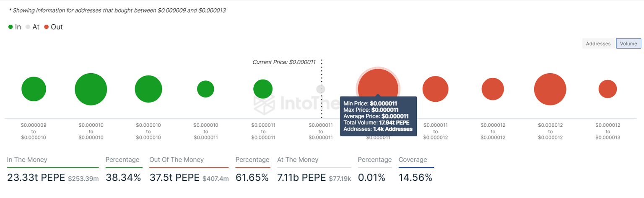Click the gray At the Money bubble
The height and width of the screenshot is (198, 644).
(321, 89)
